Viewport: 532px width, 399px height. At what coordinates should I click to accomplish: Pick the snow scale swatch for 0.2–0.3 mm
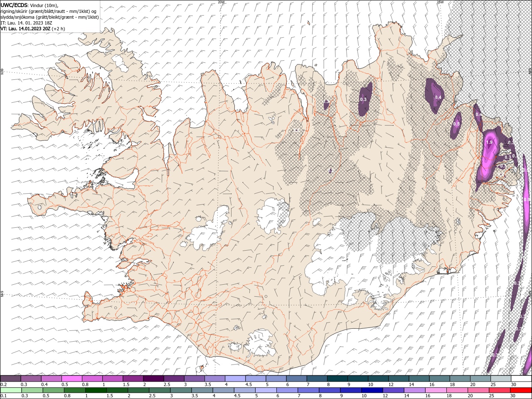(x=10, y=379)
